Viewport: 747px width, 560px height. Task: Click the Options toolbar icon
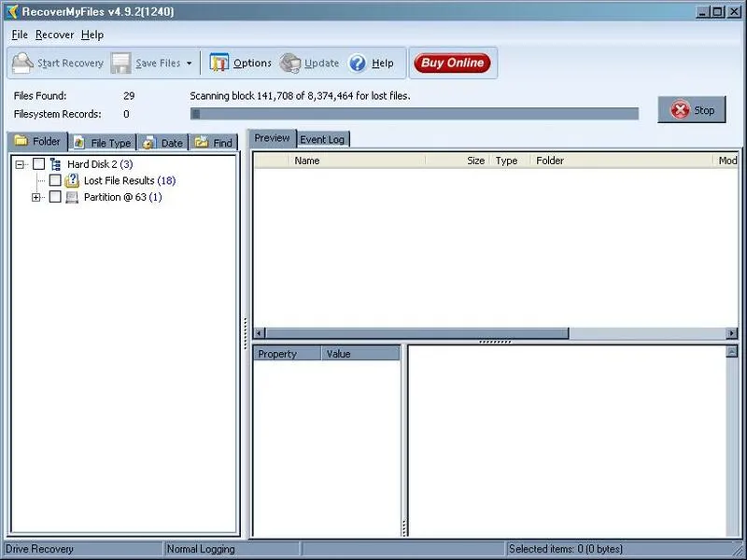219,63
